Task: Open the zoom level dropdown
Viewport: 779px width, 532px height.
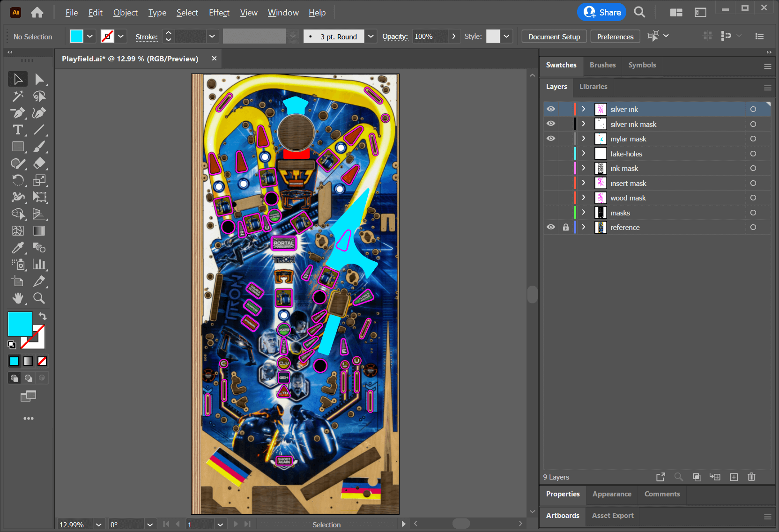Action: click(x=98, y=525)
